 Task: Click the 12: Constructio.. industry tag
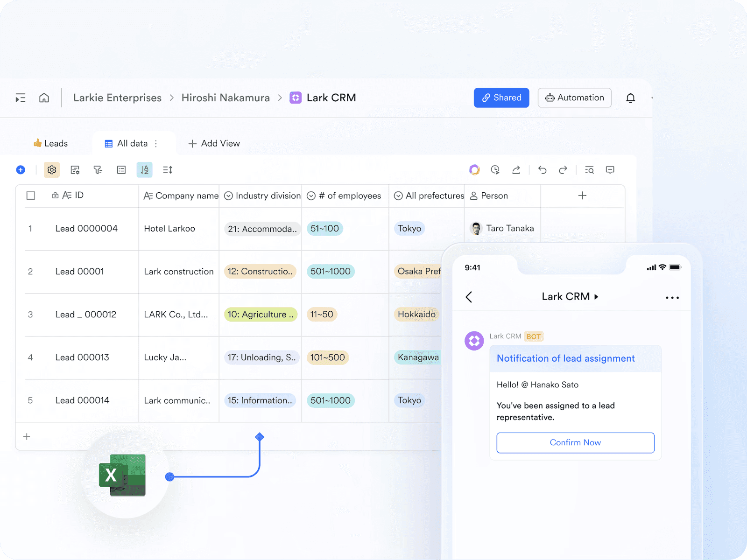260,272
